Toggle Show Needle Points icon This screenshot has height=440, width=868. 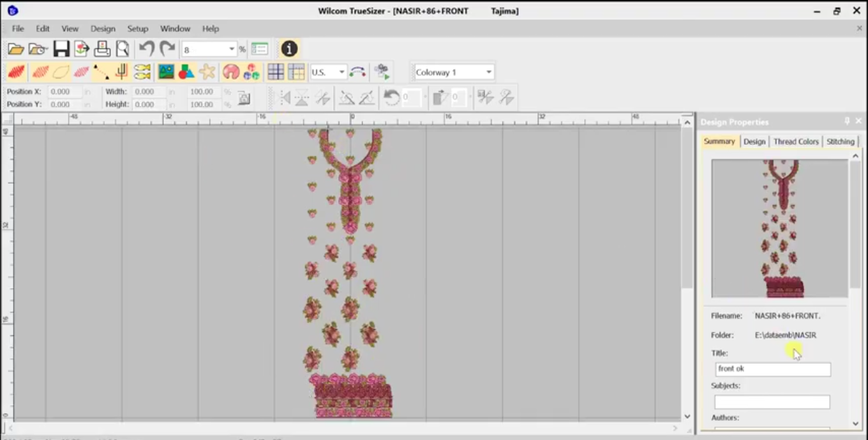pos(81,72)
